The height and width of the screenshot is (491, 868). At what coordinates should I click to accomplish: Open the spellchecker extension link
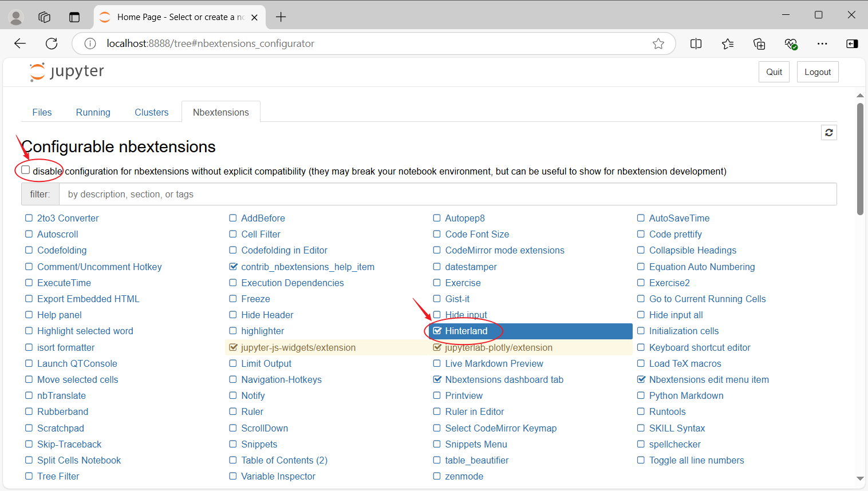click(675, 444)
